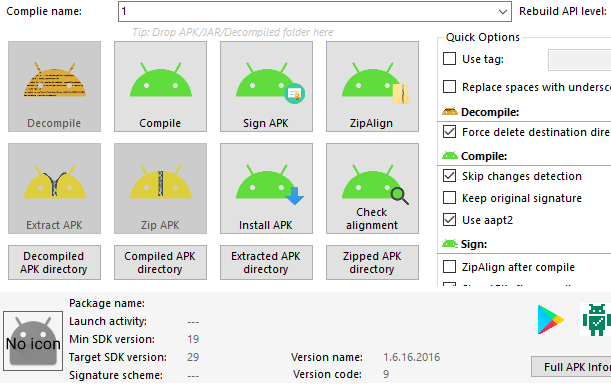
Task: Click the No icon APK thumbnail
Action: click(33, 341)
